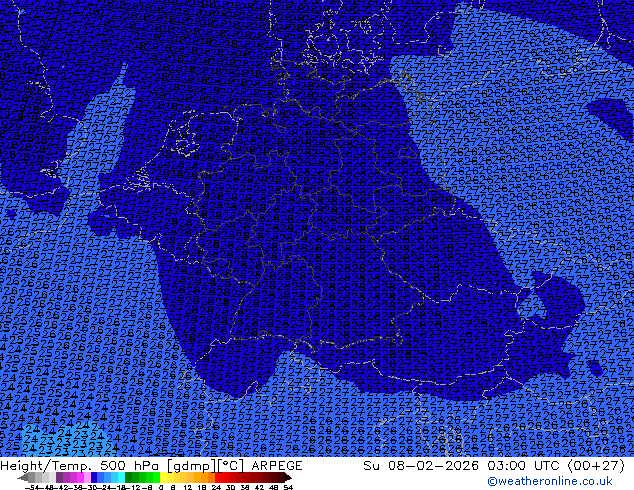634x490 pixels.
Task: Open the weatheronline.co.uk copyright link
Action: [550, 481]
